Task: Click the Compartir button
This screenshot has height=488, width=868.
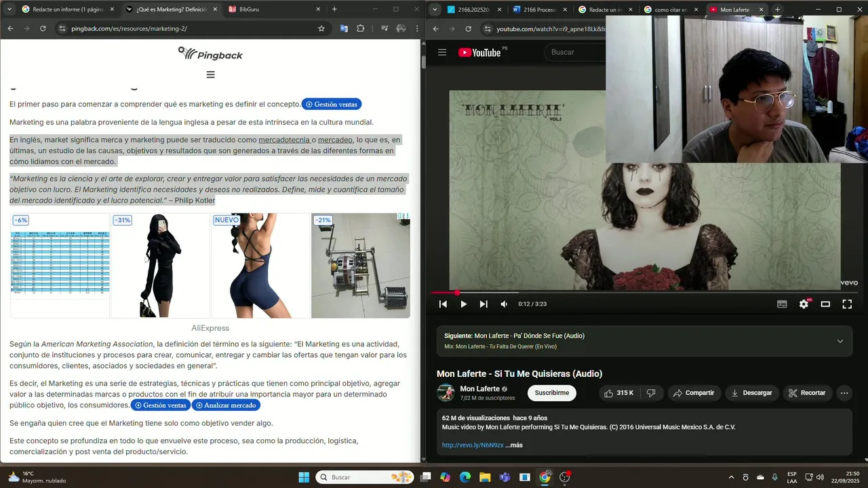Action: coord(694,393)
